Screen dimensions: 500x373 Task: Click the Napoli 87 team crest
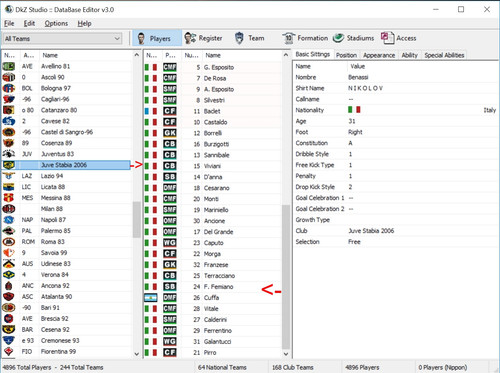click(x=9, y=220)
